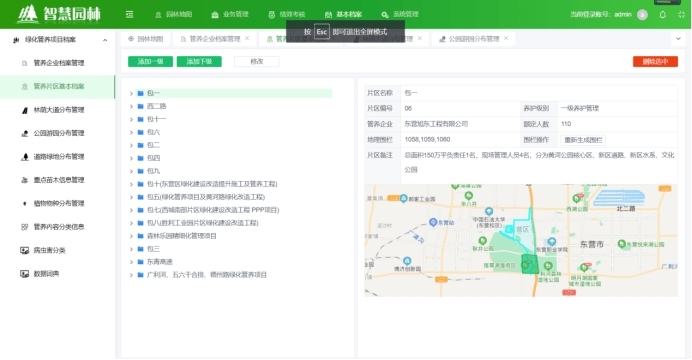Click the 添加一级 button
The image size is (692, 360).
click(150, 62)
